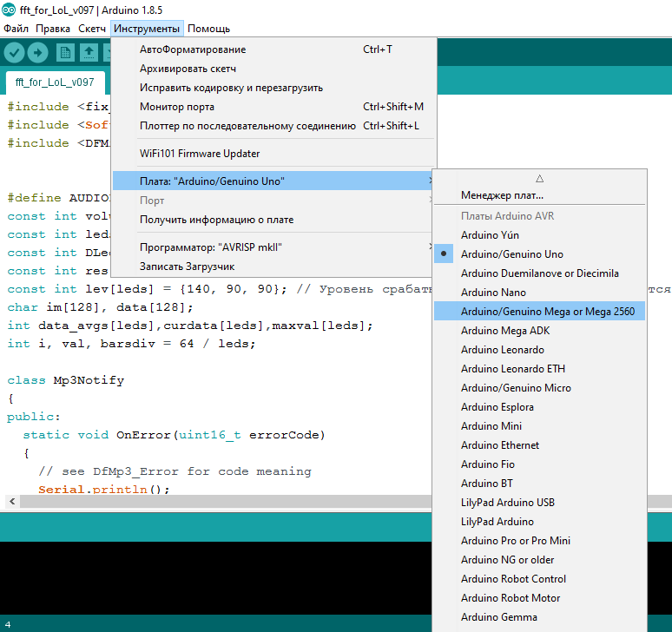Click the Upload arrow icon
Viewport: 672px width, 632px height.
(38, 53)
